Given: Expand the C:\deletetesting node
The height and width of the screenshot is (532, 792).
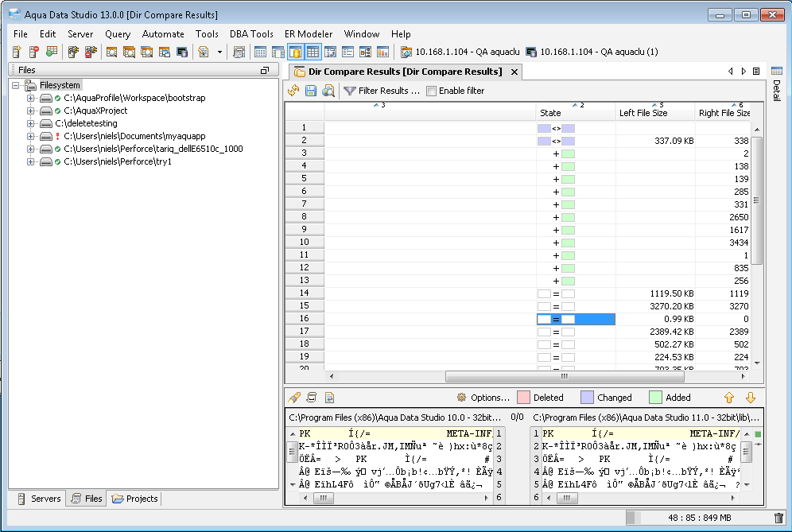Looking at the screenshot, I should click(31, 123).
